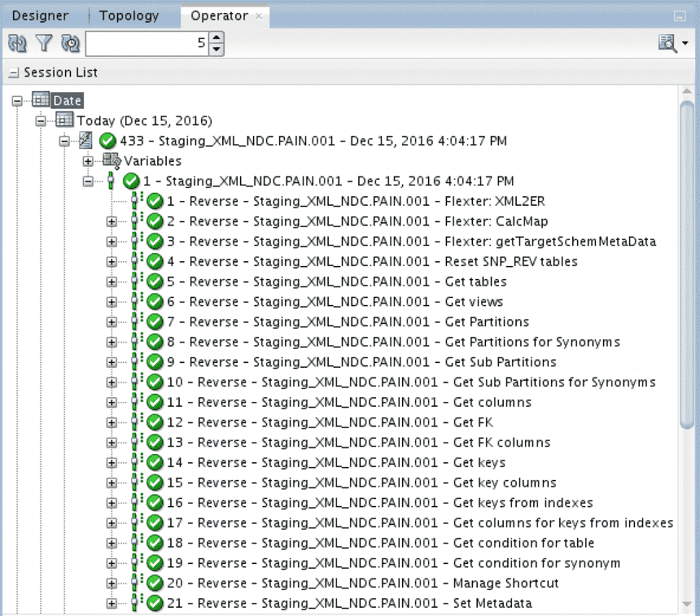Select task row 8 Get Partitions for Synonyms
Screen dimensions: 700x616
[x=393, y=342]
